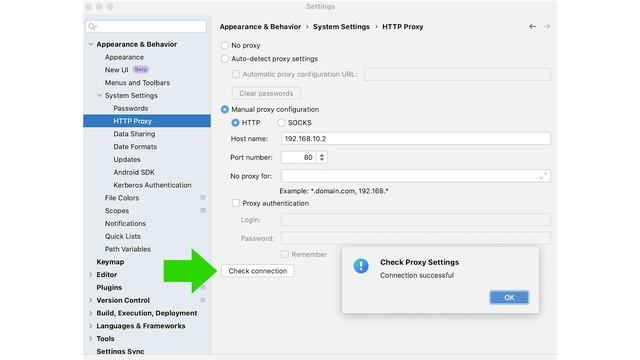Click the Scopes project-level marker icon
Image resolution: width=640 pixels, height=360 pixels.
[202, 211]
